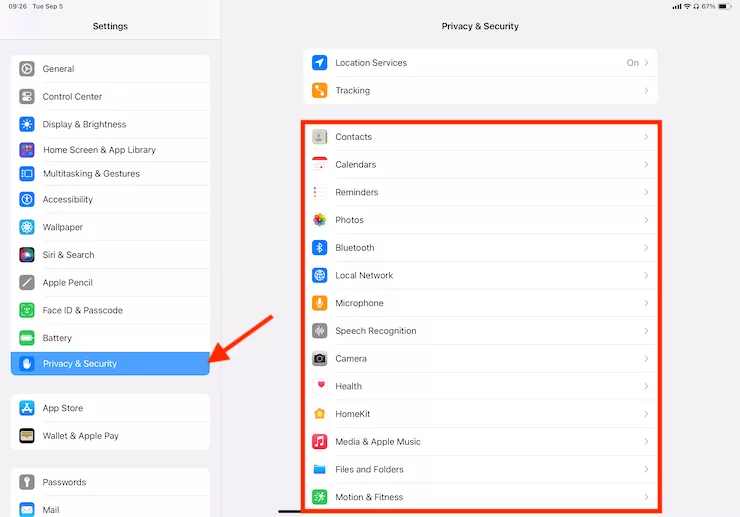Select the red Media & Apple Music icon
The image size is (740, 517).
320,441
